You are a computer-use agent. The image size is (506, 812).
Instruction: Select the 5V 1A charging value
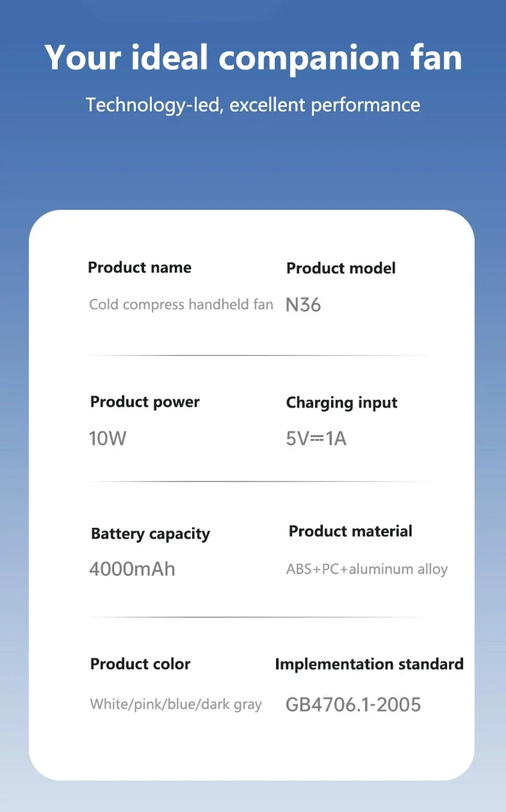(316, 439)
